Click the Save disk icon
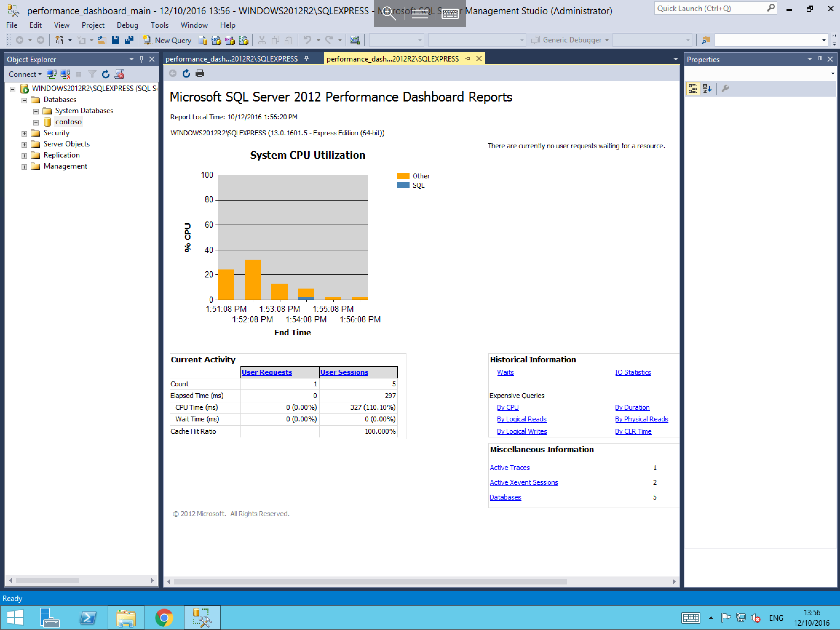The width and height of the screenshot is (840, 630). tap(115, 40)
